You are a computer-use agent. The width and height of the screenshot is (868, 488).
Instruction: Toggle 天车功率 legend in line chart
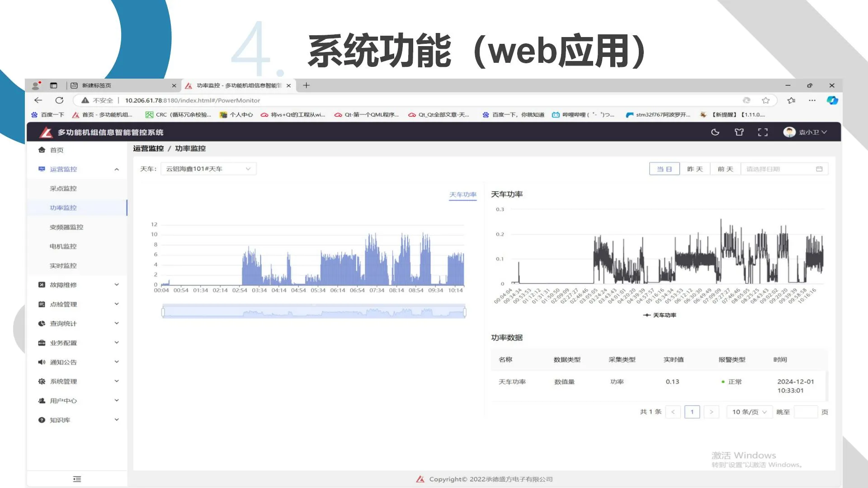[660, 315]
